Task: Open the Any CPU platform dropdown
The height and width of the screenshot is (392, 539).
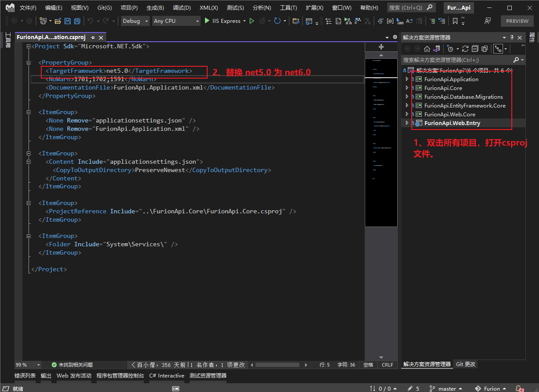Action: pyautogui.click(x=176, y=21)
